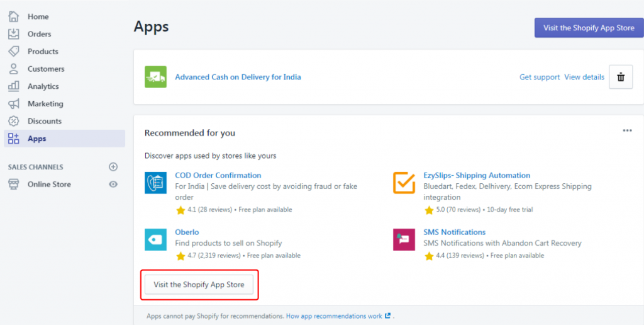Open SMS Notifications app link
This screenshot has width=644, height=325.
[x=455, y=232]
